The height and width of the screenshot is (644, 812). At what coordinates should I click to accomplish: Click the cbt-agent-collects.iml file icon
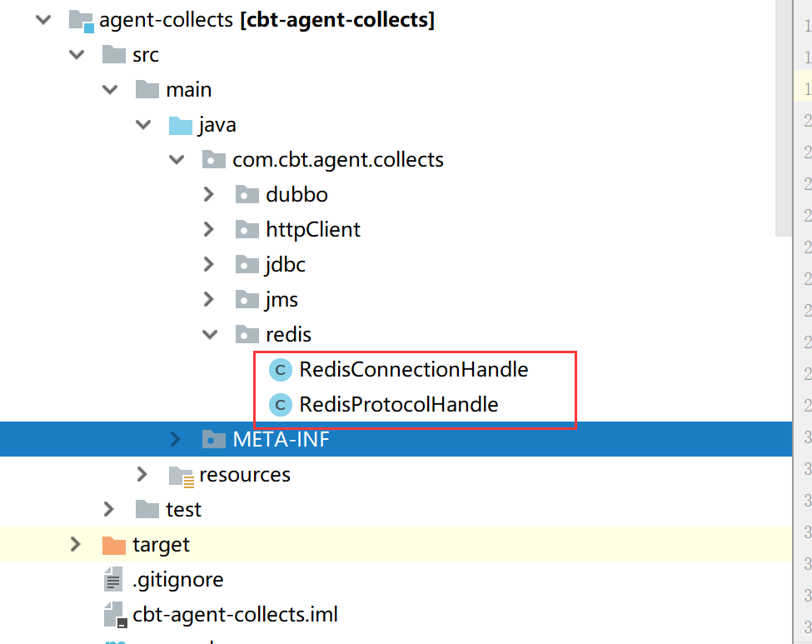click(114, 616)
